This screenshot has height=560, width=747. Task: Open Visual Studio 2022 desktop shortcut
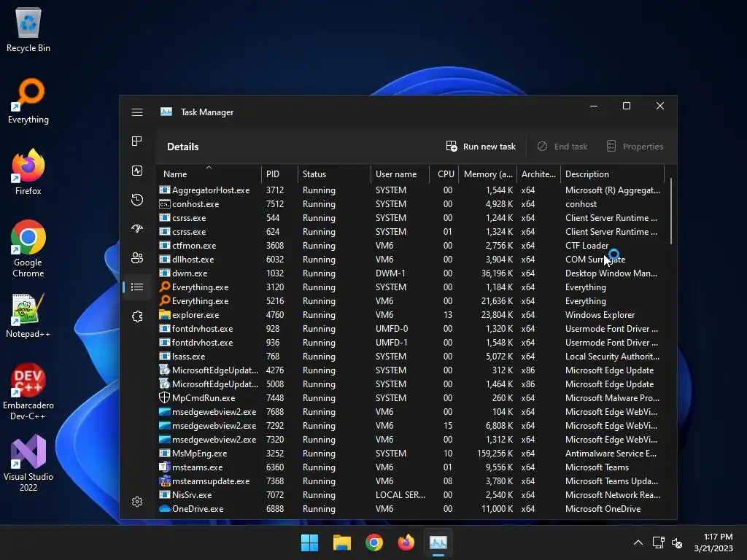click(x=28, y=463)
